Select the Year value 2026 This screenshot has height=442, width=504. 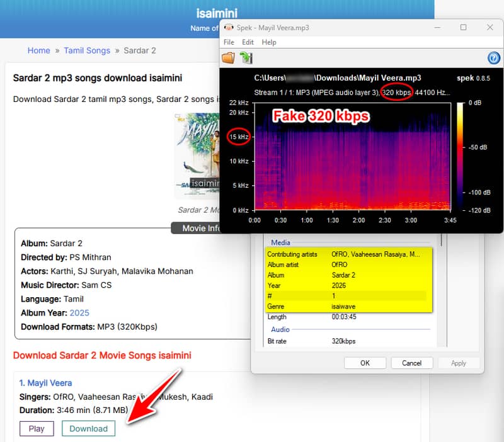coord(339,285)
